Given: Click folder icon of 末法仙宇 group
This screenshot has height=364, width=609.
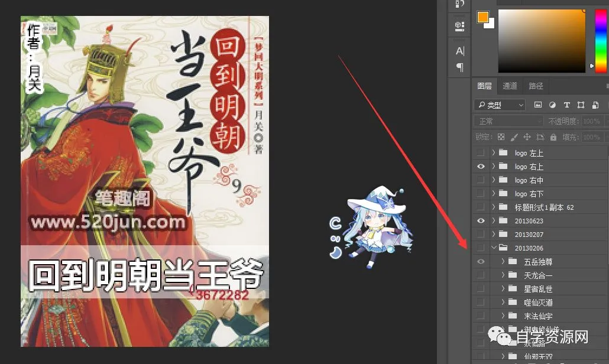Looking at the screenshot, I should tap(513, 316).
